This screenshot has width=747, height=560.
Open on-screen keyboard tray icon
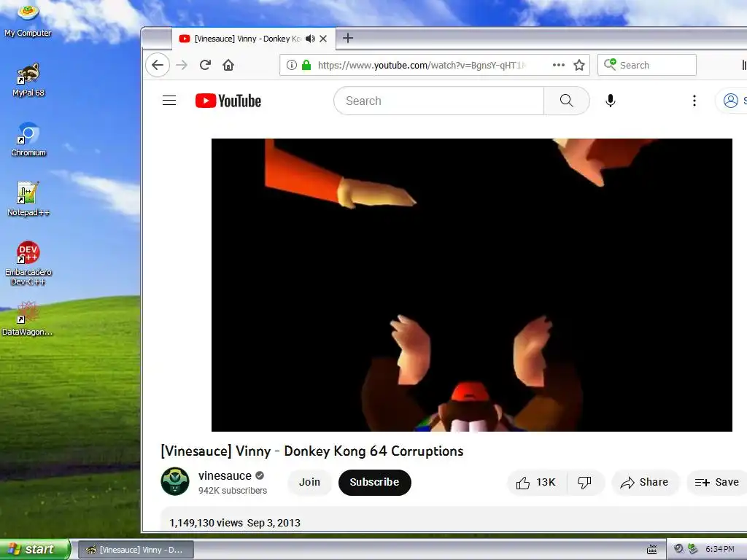pos(651,550)
